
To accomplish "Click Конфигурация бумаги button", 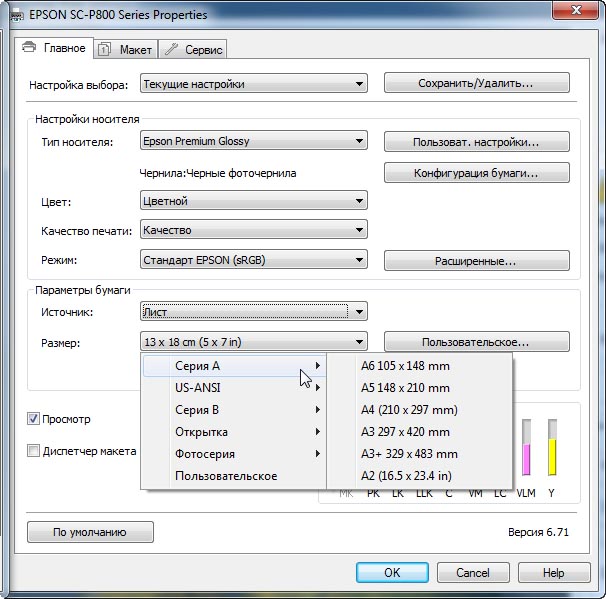I will 477,173.
